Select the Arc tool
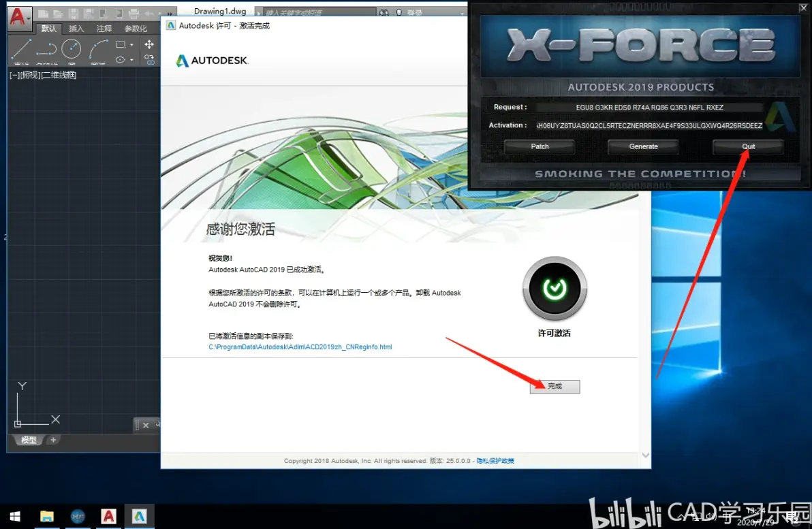Viewport: 812px width, 529px height. 98,49
